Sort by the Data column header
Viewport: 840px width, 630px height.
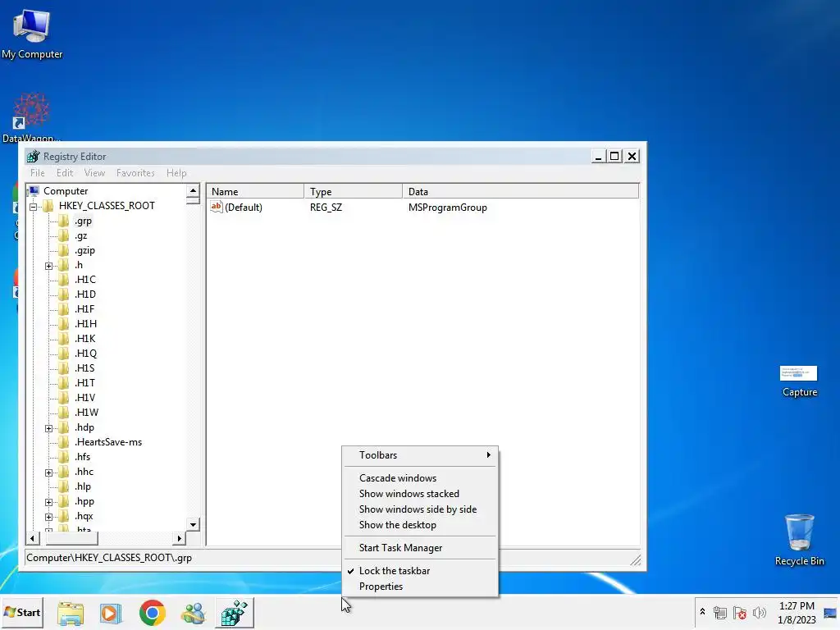pyautogui.click(x=521, y=191)
